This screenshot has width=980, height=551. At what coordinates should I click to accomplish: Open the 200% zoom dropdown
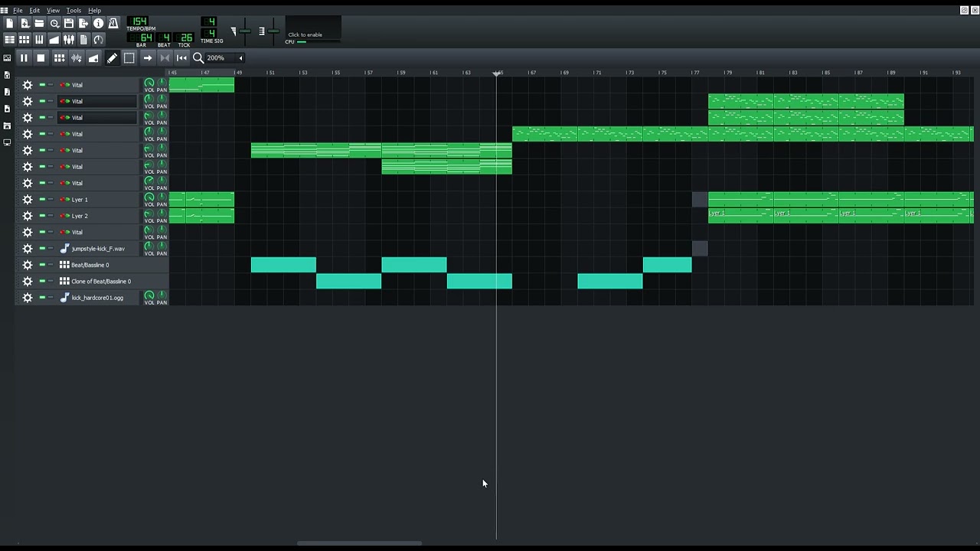(225, 58)
